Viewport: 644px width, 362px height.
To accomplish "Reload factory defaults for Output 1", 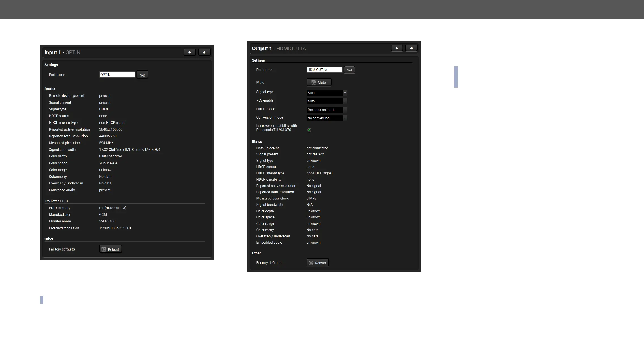I will coord(318,263).
